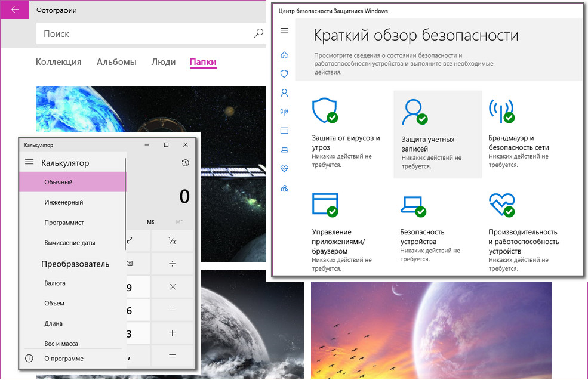This screenshot has width=588, height=380.
Task: Select Инженерный calculator mode
Action: click(72, 202)
